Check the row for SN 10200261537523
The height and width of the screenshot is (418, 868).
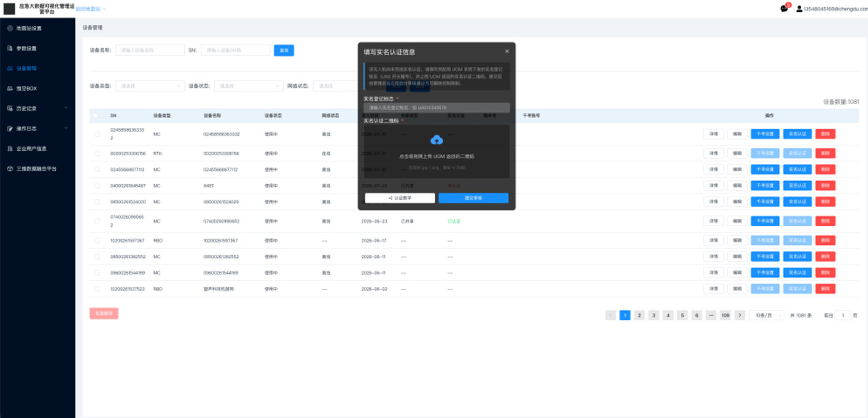[x=97, y=289]
